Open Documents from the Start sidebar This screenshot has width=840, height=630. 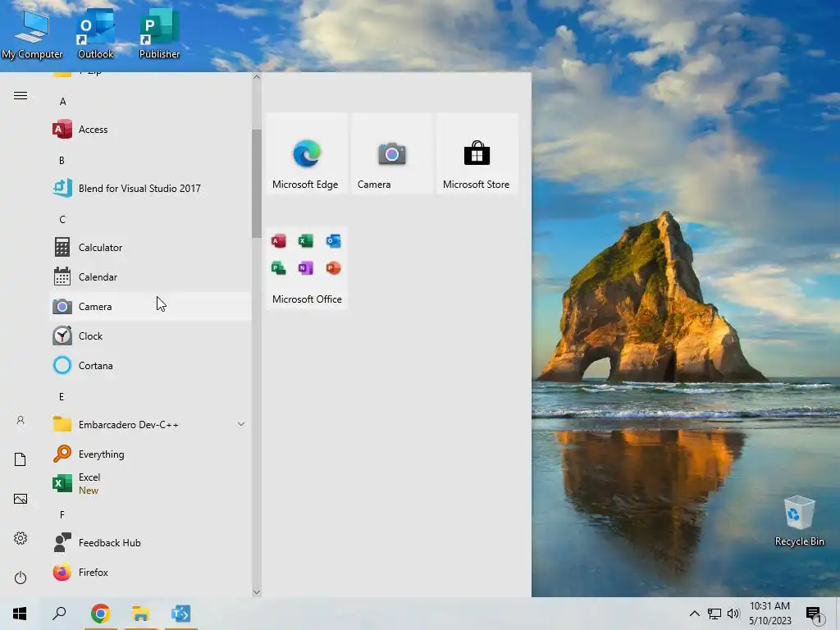21,459
